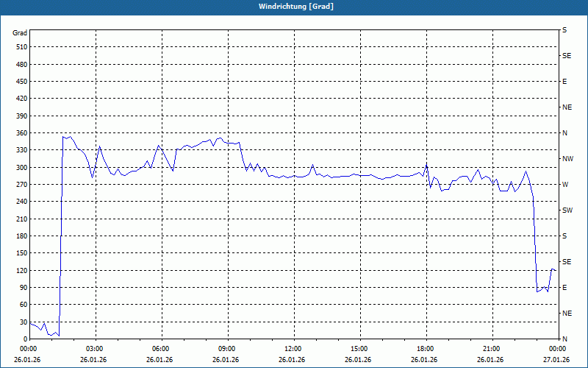Select the E compass label on 90 gridline

click(x=564, y=288)
